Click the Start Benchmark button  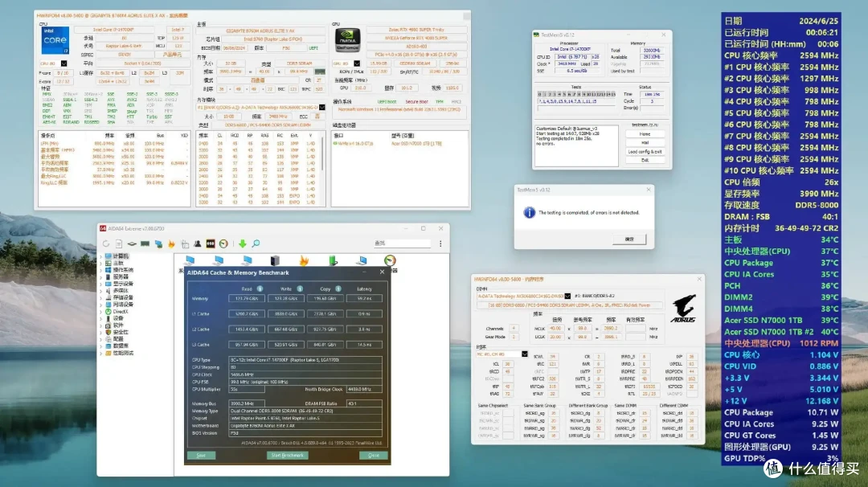click(287, 456)
